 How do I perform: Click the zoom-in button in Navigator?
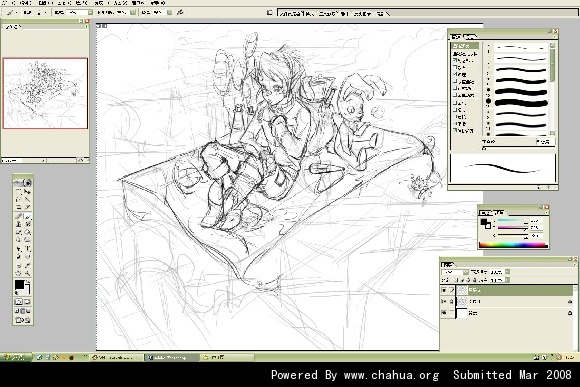click(x=81, y=160)
